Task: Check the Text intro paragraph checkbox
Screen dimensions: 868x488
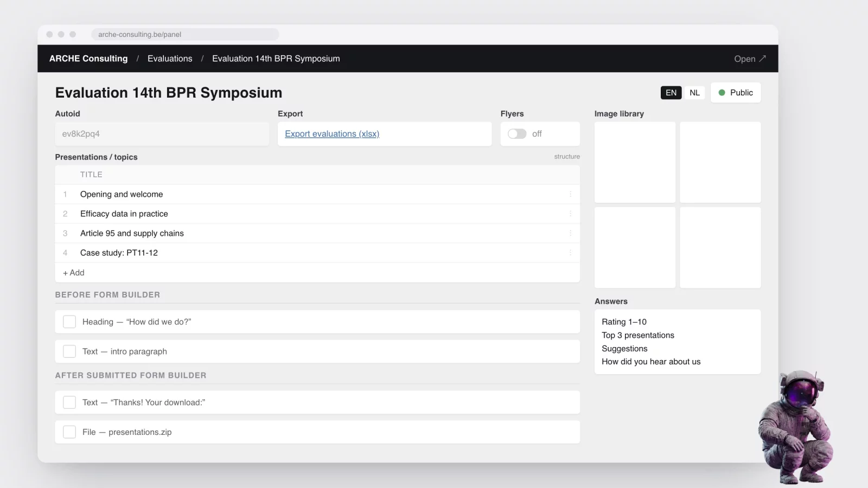Action: pos(69,351)
